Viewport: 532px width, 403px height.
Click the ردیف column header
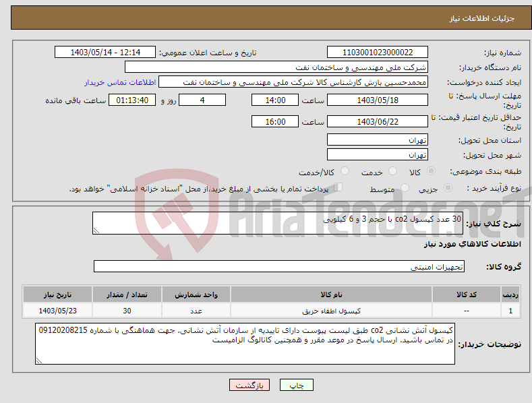point(510,294)
